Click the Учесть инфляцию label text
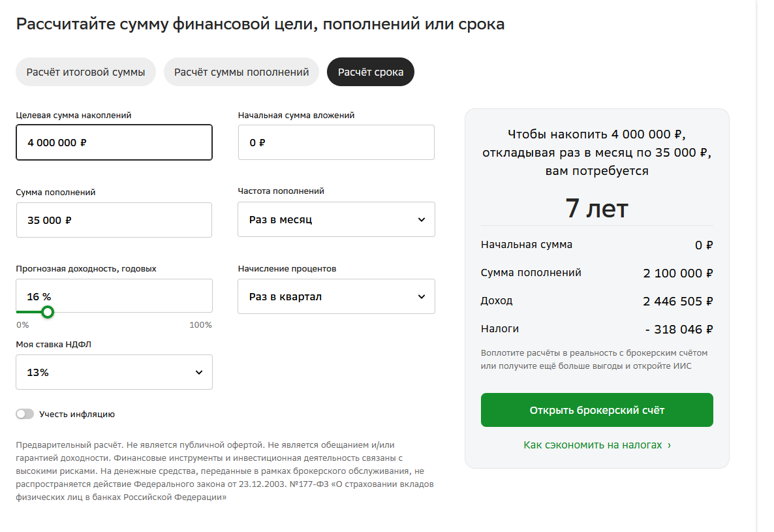 click(x=77, y=414)
